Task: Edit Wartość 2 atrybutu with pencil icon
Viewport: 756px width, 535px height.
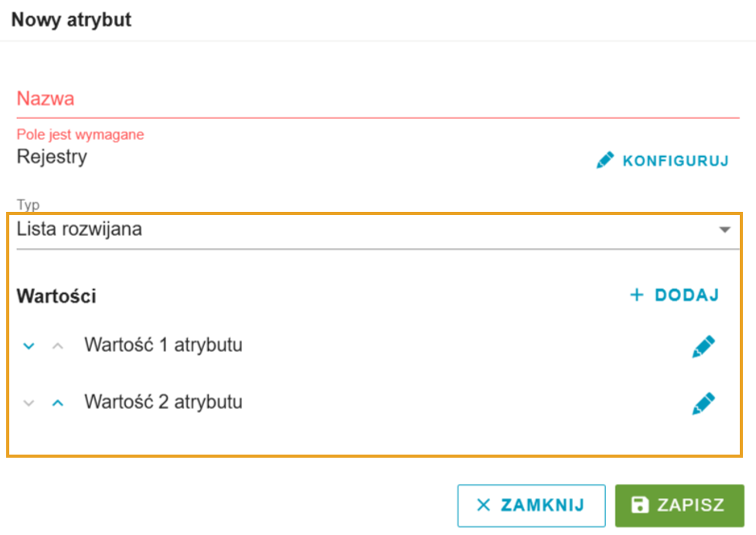Action: click(x=703, y=404)
